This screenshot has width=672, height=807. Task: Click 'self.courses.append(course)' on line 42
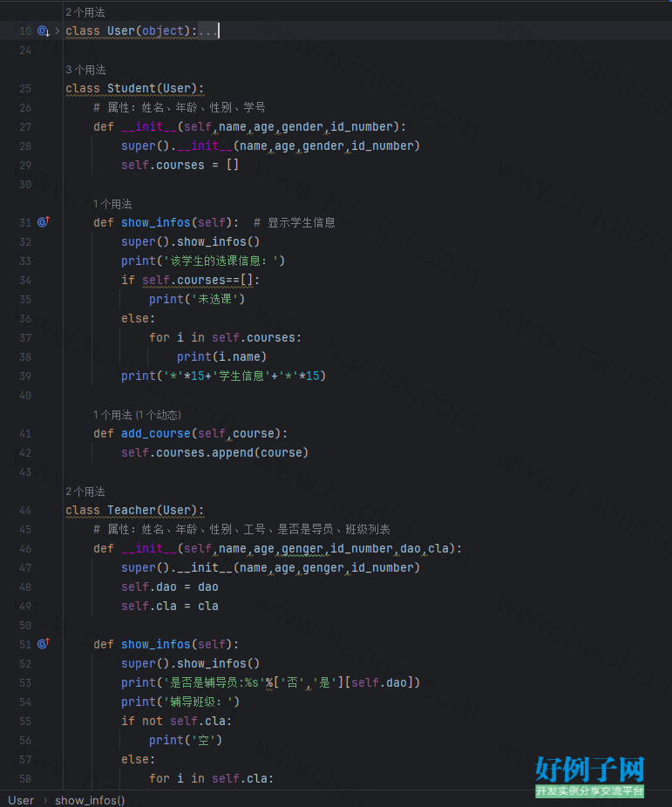pyautogui.click(x=214, y=453)
